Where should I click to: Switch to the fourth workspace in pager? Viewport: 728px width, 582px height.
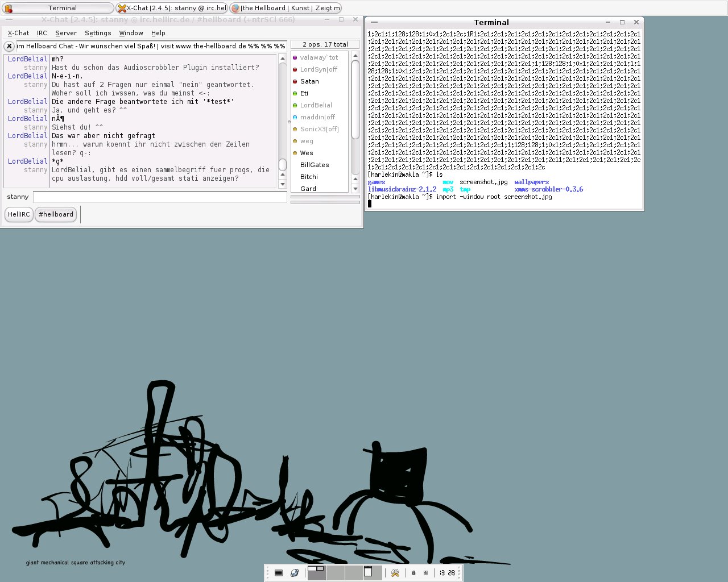[x=373, y=573]
